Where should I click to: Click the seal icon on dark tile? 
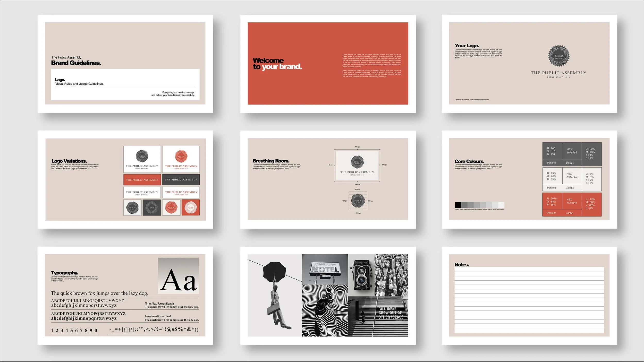(x=151, y=207)
